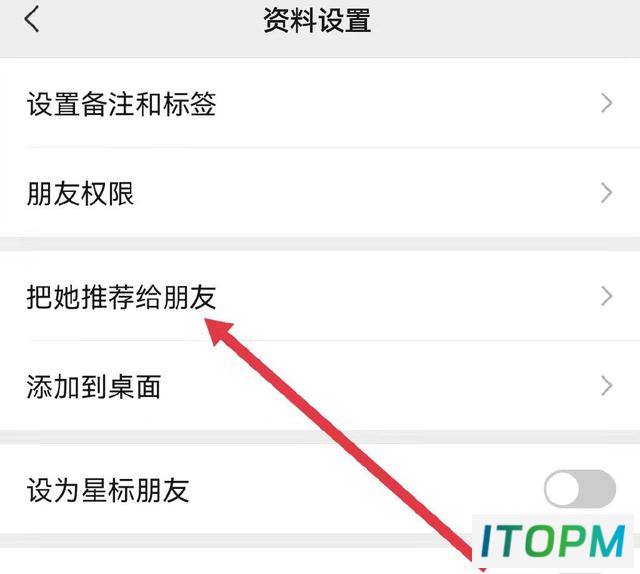Go back using the top-left arrow

pos(32,20)
